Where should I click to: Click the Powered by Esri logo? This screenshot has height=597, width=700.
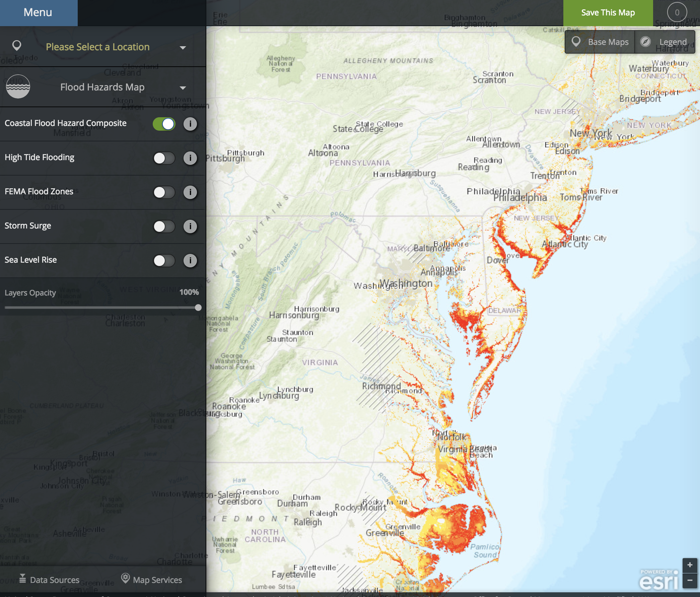point(659,580)
